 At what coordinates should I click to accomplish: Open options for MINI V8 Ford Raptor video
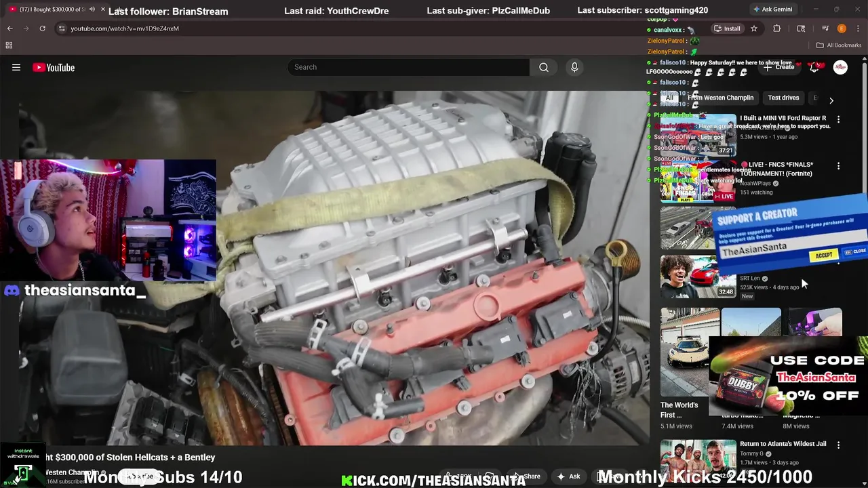pyautogui.click(x=838, y=119)
